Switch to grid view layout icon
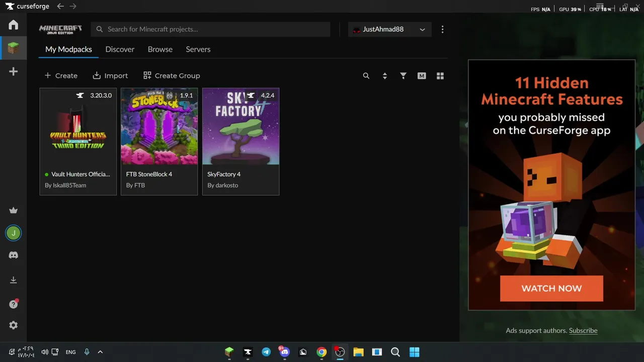This screenshot has height=362, width=644. (x=440, y=76)
